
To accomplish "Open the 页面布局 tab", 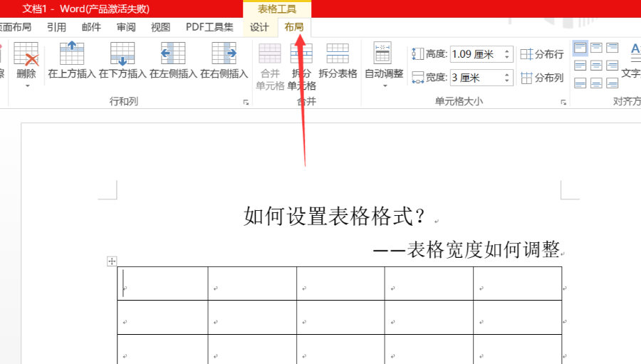I will 16,27.
